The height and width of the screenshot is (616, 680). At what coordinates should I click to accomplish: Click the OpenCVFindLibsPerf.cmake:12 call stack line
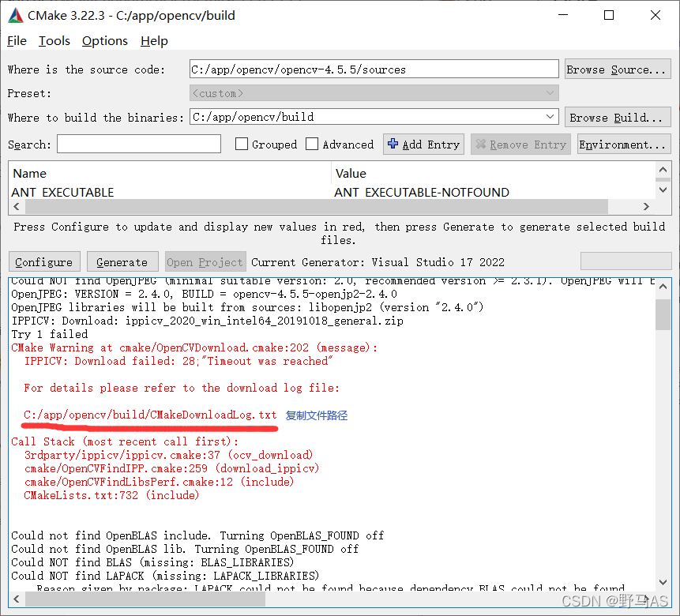coord(160,482)
